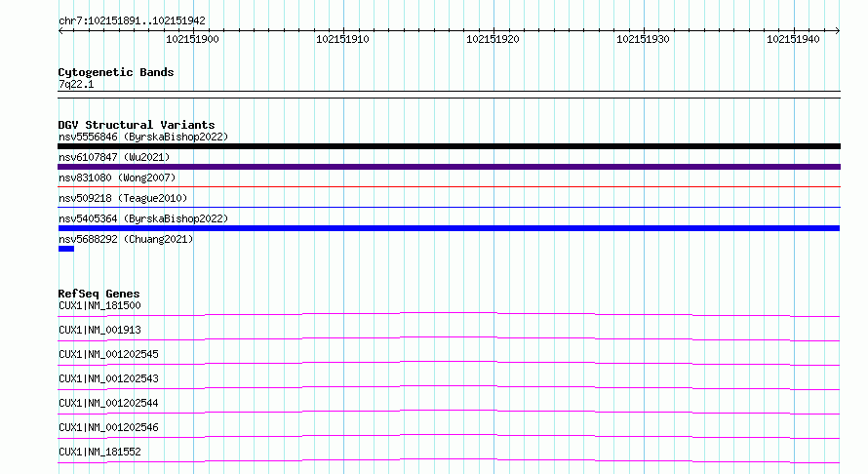Select transcript CUX1|NM_181552

(x=99, y=452)
